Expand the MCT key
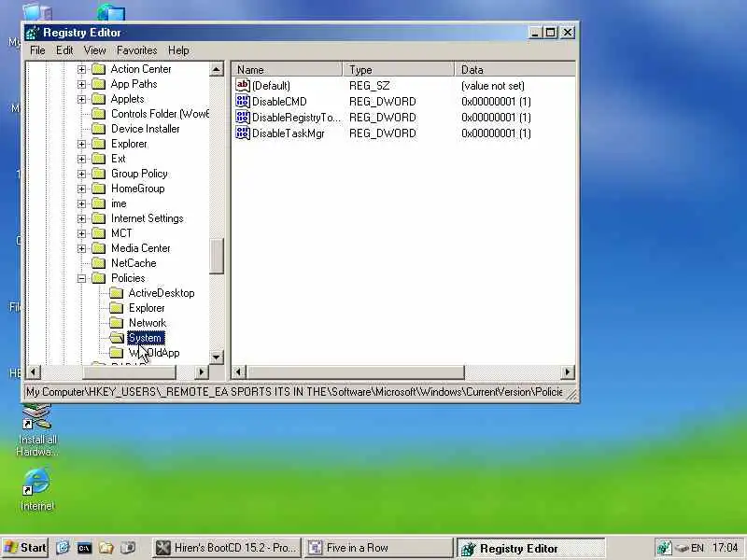Screen dimensions: 747x560 [x=81, y=233]
